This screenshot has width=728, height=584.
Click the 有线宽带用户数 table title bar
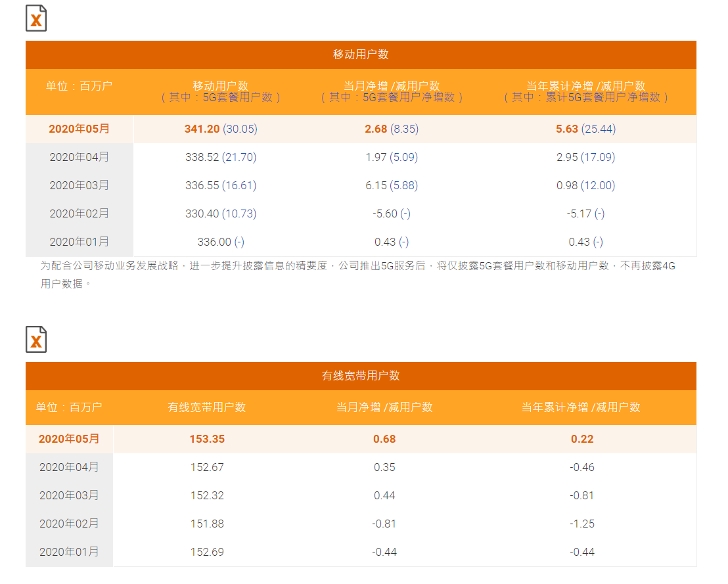[361, 376]
